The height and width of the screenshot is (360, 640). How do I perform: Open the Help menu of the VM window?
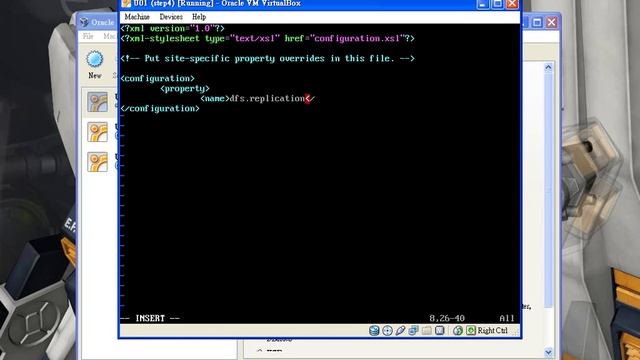pyautogui.click(x=199, y=17)
